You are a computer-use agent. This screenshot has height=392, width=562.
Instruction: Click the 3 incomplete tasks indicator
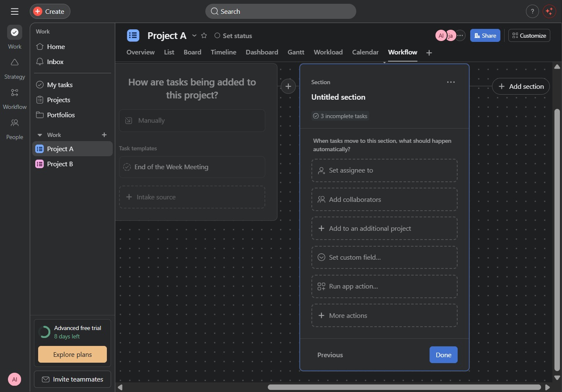point(340,116)
